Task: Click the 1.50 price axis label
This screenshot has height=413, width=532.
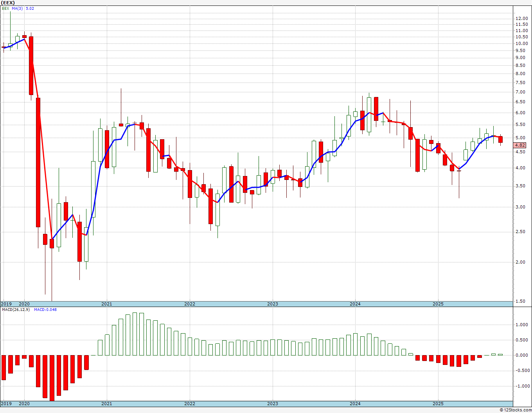Action: pos(521,301)
